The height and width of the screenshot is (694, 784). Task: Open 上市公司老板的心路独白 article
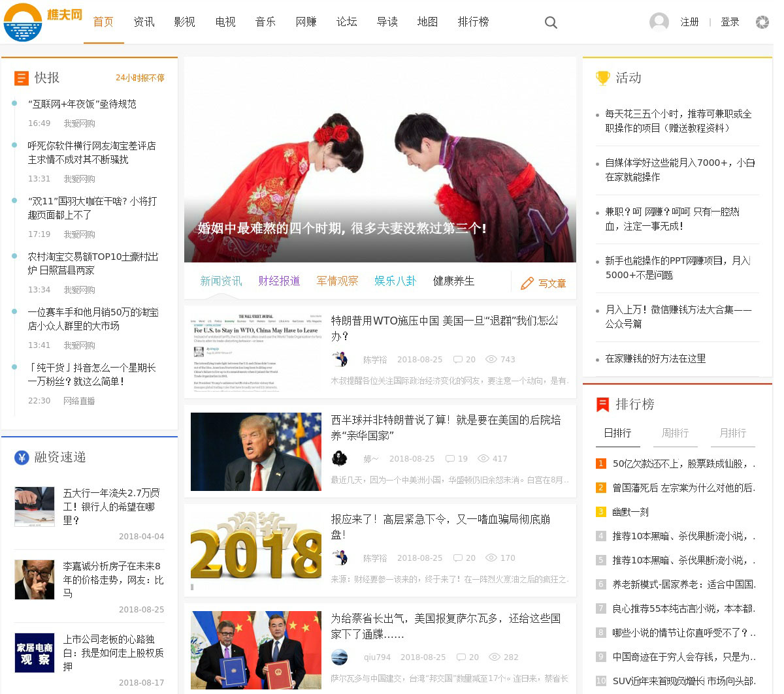113,653
